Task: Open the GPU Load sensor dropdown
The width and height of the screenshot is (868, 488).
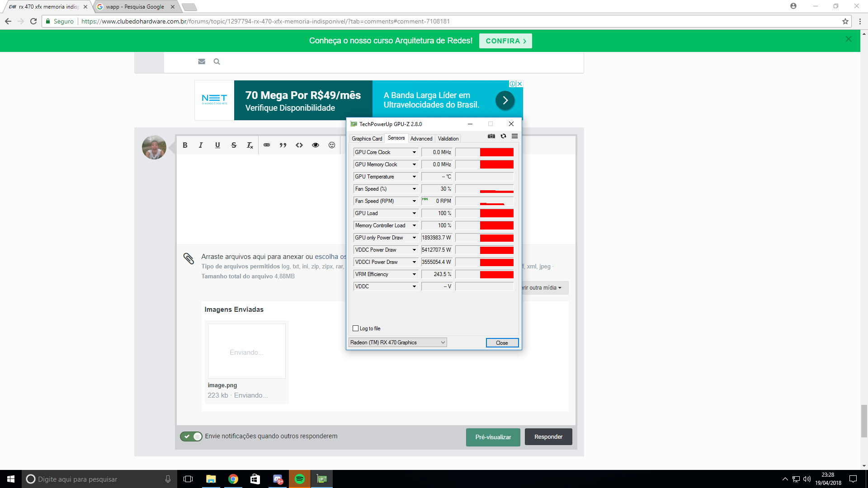Action: point(414,213)
